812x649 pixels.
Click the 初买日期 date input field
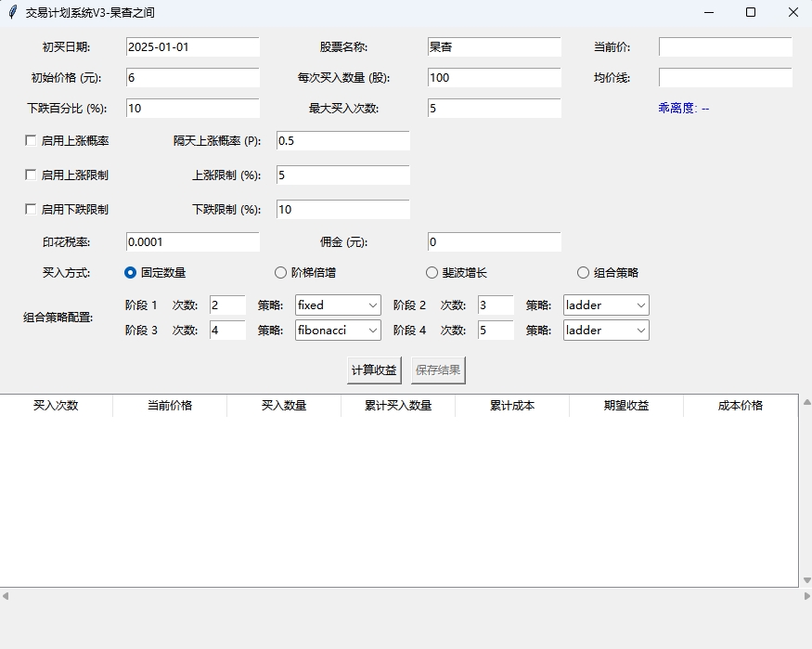click(192, 46)
